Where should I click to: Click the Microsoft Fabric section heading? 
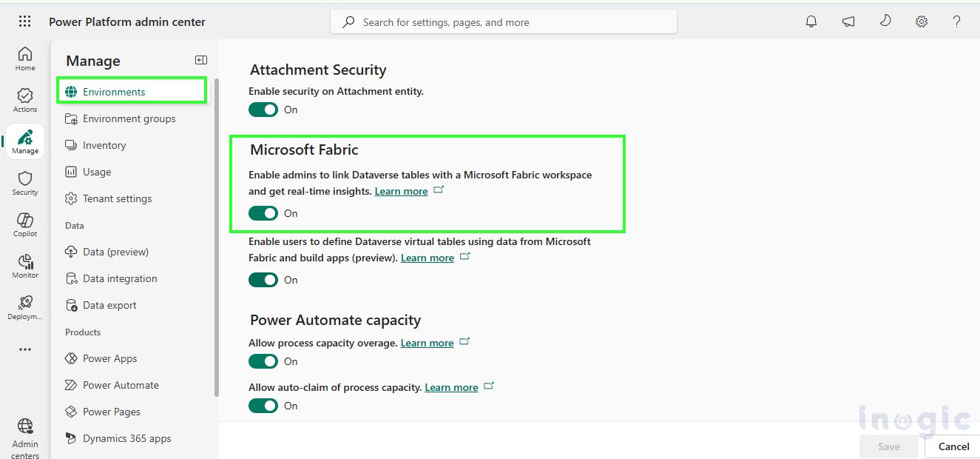[x=304, y=150]
